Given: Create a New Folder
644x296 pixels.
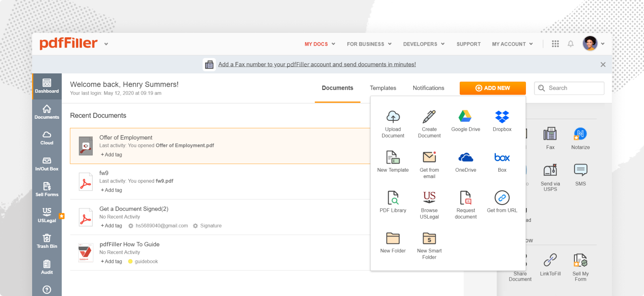Looking at the screenshot, I should [x=393, y=242].
